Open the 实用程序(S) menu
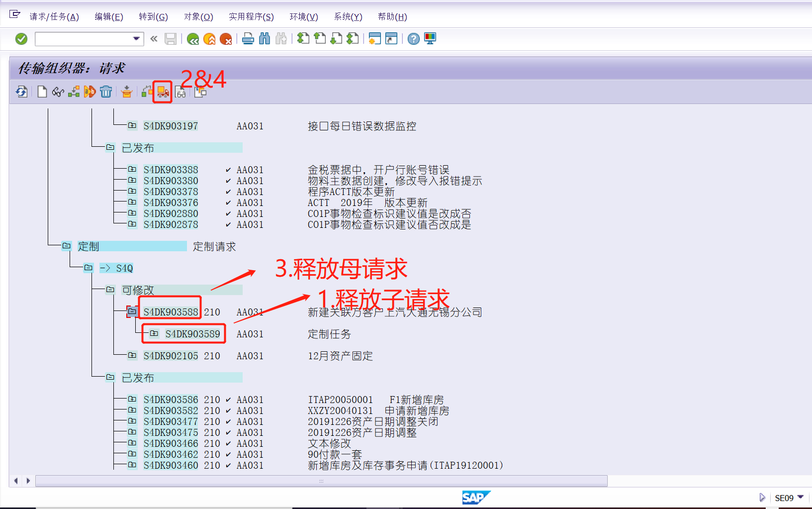The width and height of the screenshot is (812, 509). [251, 16]
